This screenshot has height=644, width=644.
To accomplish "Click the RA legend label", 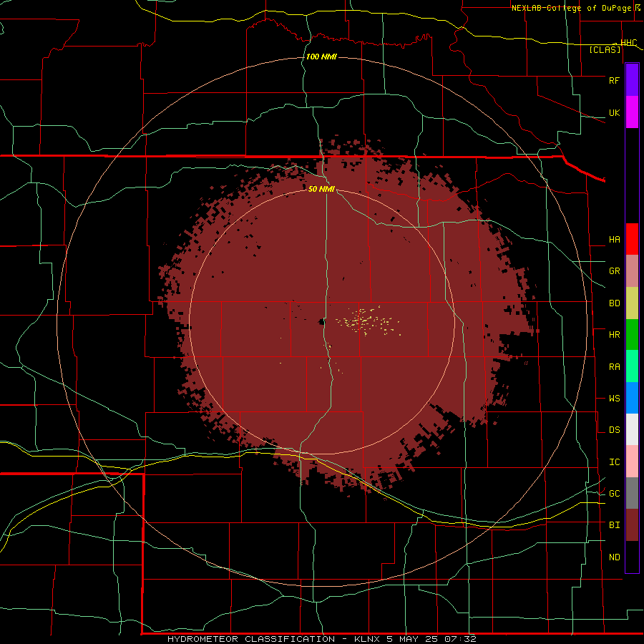I will (x=614, y=366).
